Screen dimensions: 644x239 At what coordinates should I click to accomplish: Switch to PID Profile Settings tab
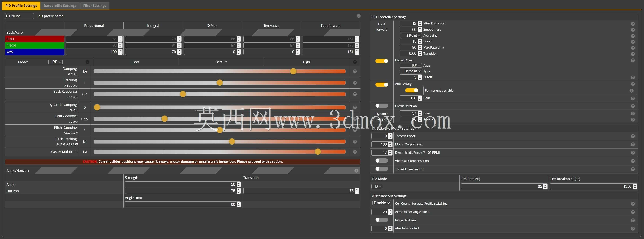(21, 6)
